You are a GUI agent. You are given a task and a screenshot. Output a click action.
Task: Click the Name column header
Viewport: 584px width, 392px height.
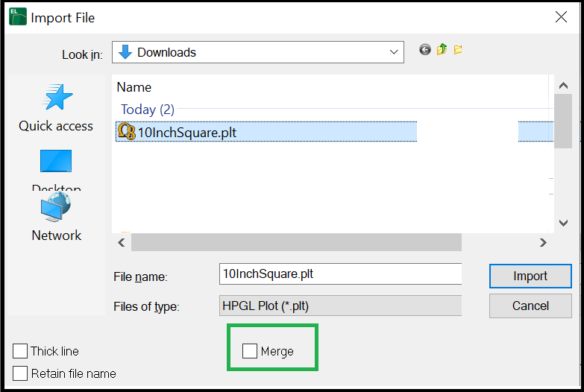tap(134, 87)
